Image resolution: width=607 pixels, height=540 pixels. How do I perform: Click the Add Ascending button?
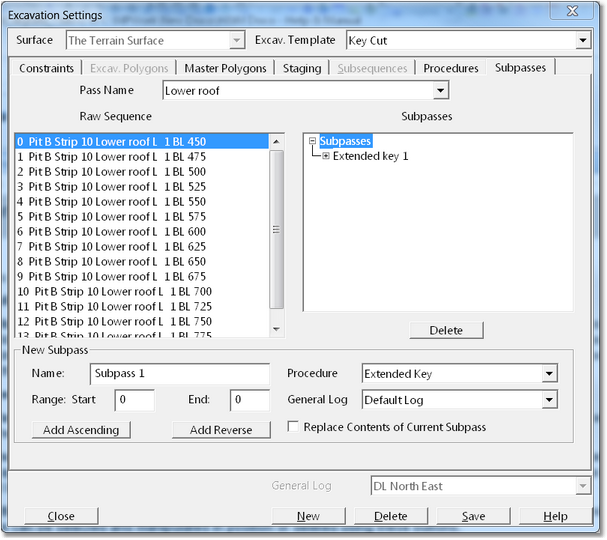[81, 430]
